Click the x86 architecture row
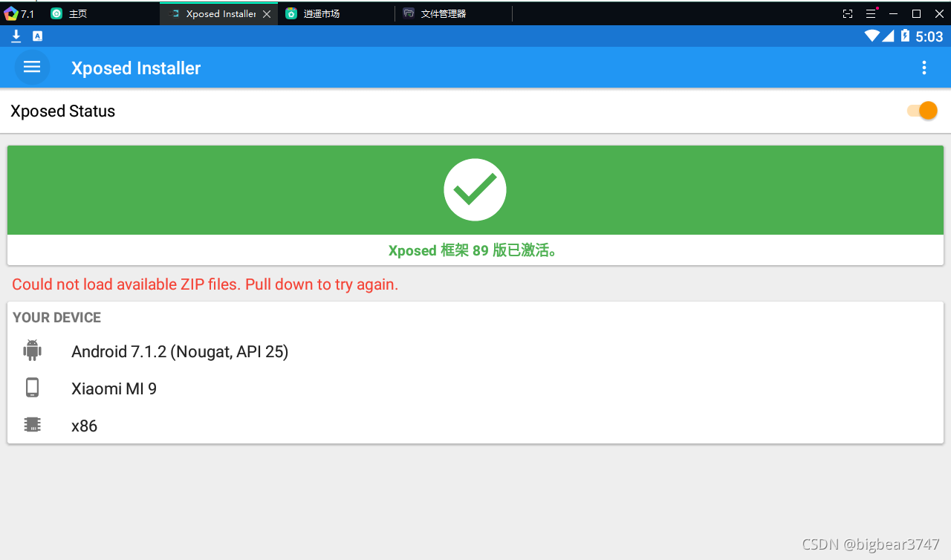The image size is (951, 560). tap(475, 426)
